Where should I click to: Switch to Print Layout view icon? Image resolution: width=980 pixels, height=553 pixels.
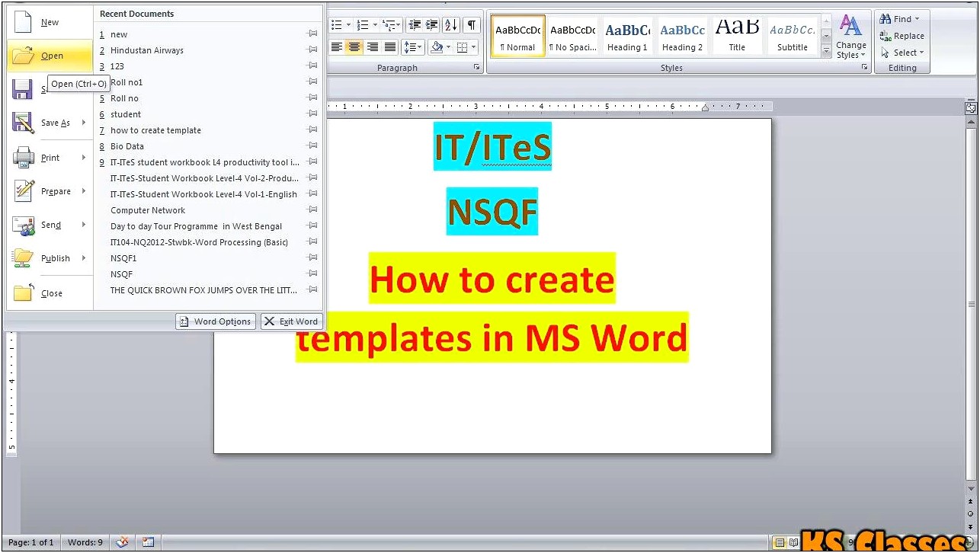point(779,542)
